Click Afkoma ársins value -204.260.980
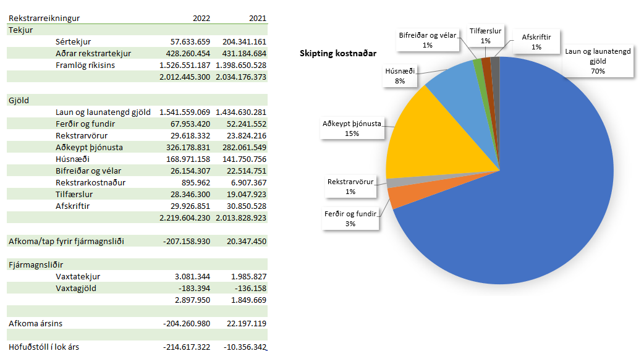Image resolution: width=644 pixels, height=351 pixels. (x=187, y=323)
